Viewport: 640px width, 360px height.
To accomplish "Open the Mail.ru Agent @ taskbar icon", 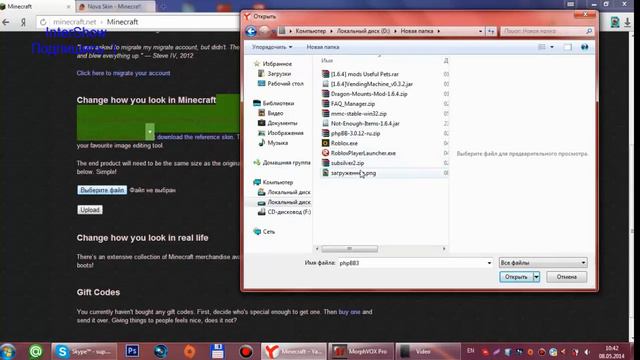I will coord(36,351).
